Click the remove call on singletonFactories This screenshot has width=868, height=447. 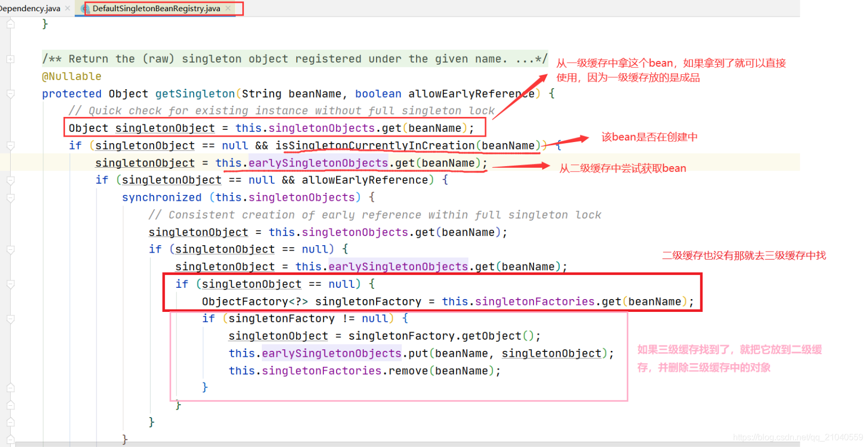[x=408, y=370]
